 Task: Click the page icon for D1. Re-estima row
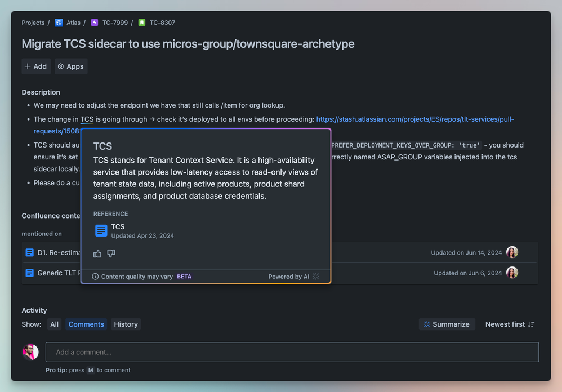click(30, 253)
